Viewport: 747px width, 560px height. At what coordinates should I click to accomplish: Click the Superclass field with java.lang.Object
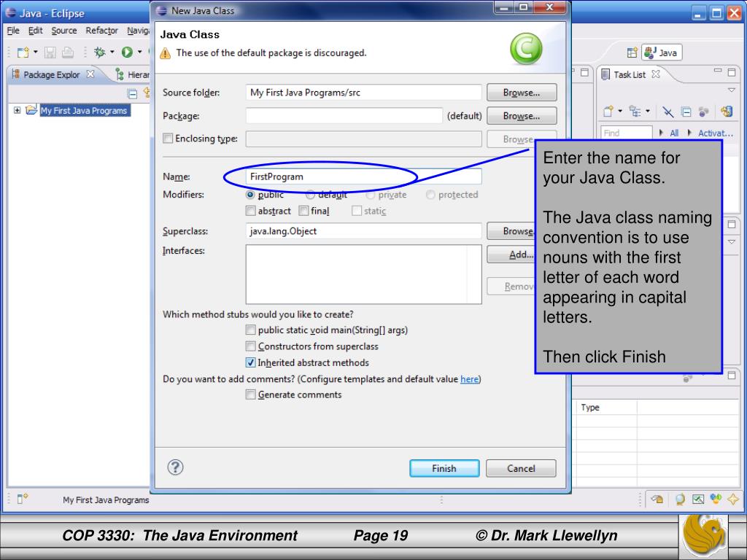click(363, 231)
